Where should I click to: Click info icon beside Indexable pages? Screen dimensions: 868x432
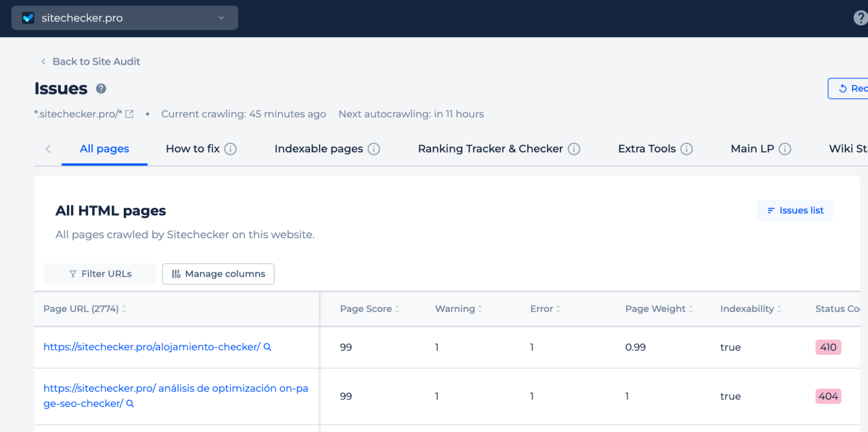click(x=374, y=149)
